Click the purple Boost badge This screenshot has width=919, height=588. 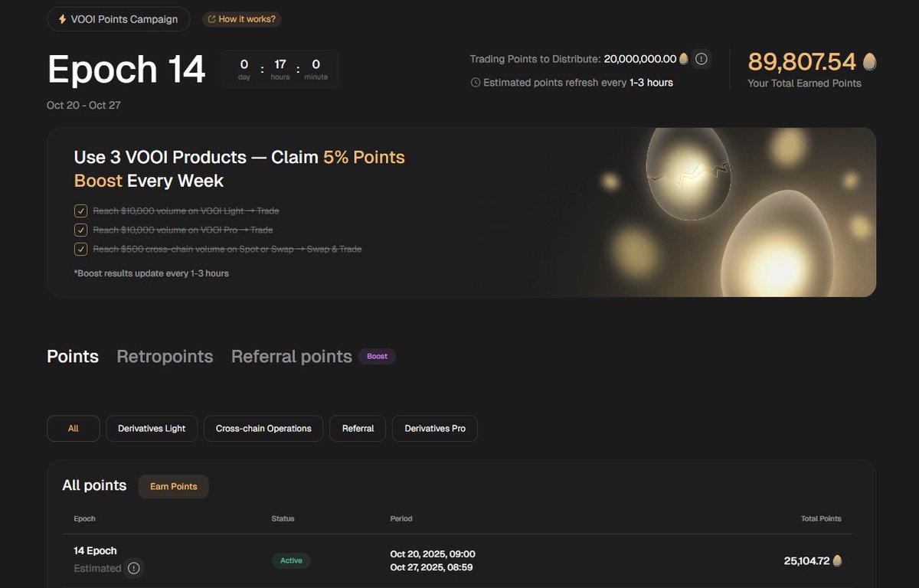click(x=377, y=356)
